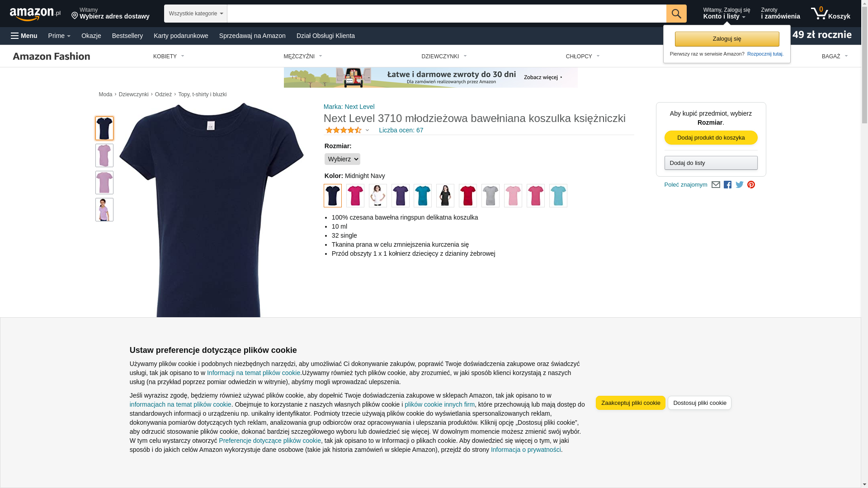
Task: Choose the turquoise blue shirt swatch
Action: click(423, 196)
